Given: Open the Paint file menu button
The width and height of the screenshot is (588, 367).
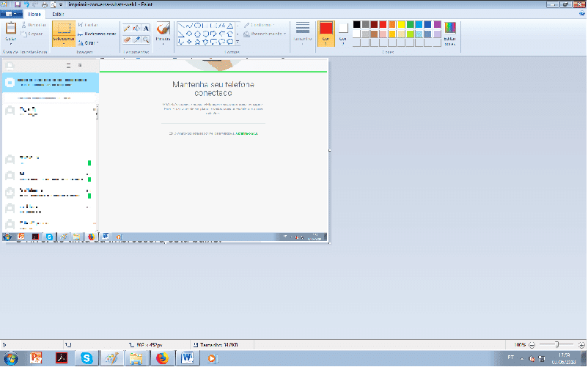Looking at the screenshot, I should (x=12, y=14).
